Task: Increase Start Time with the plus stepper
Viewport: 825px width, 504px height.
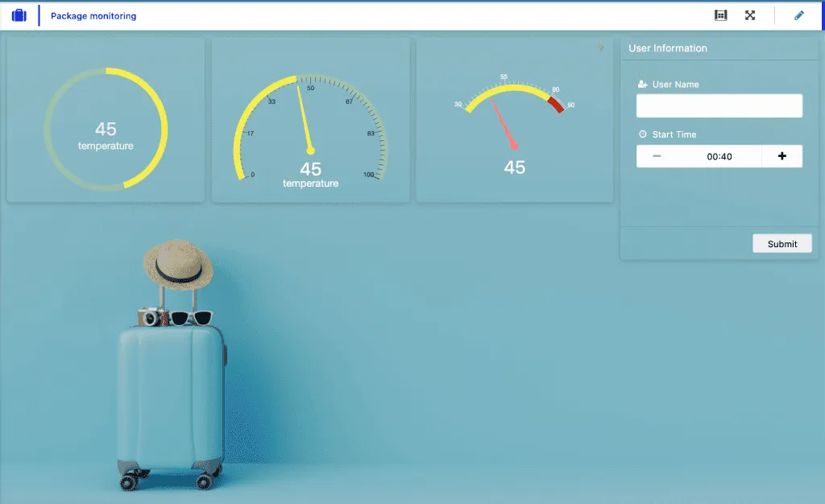Action: 781,155
